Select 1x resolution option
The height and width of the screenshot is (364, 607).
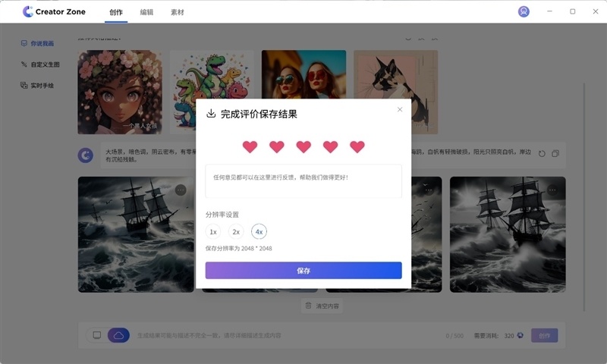pos(213,232)
